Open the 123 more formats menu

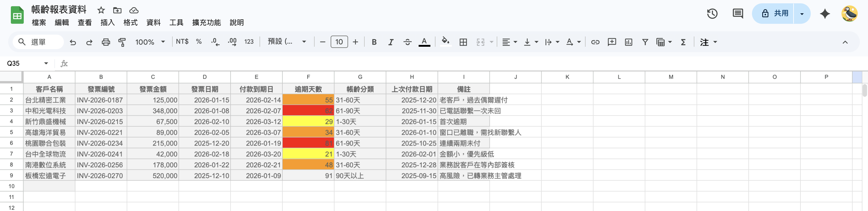pos(249,42)
